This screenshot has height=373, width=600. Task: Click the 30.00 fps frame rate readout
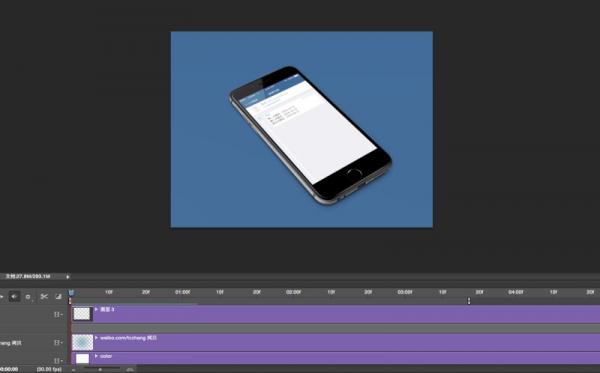click(49, 369)
